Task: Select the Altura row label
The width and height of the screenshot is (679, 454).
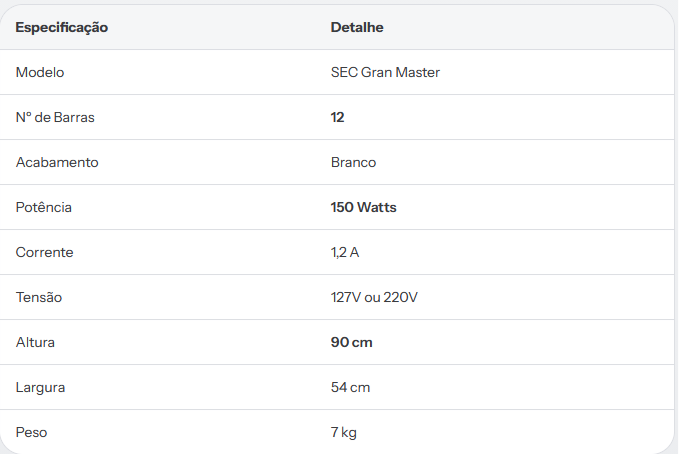Action: coord(35,343)
